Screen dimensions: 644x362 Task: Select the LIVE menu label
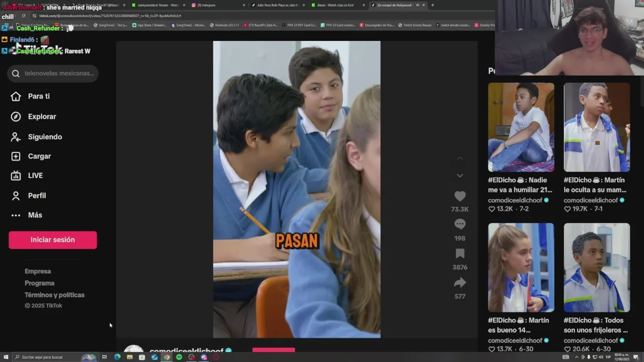(35, 175)
